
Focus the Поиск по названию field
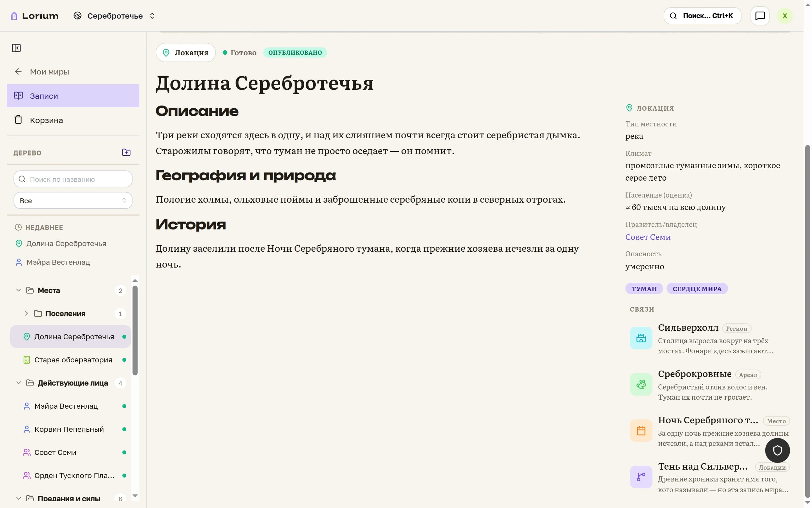(x=73, y=179)
